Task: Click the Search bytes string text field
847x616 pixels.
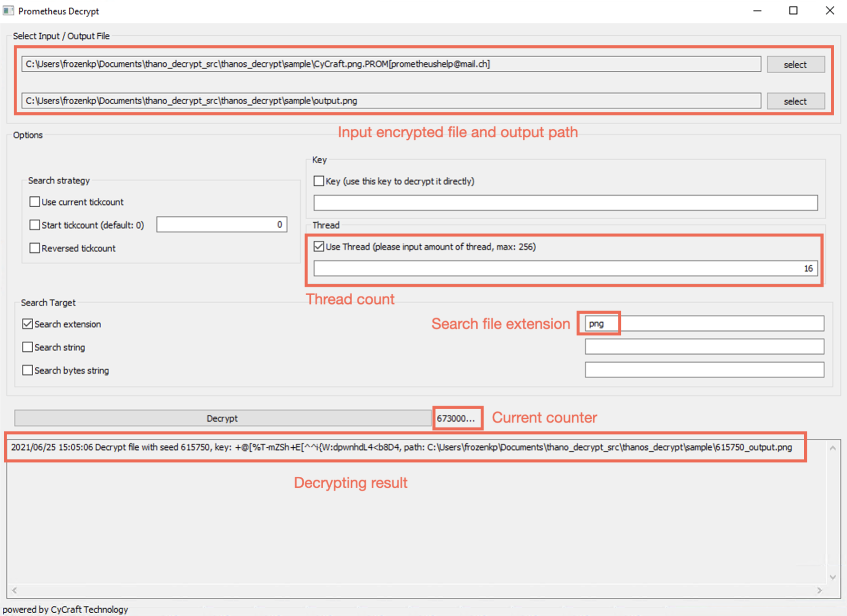Action: point(704,370)
